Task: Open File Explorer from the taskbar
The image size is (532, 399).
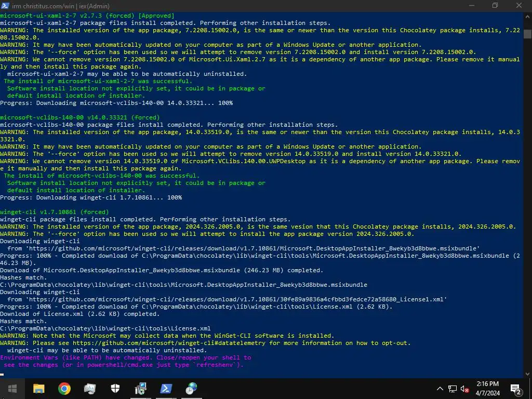Action: [38, 389]
